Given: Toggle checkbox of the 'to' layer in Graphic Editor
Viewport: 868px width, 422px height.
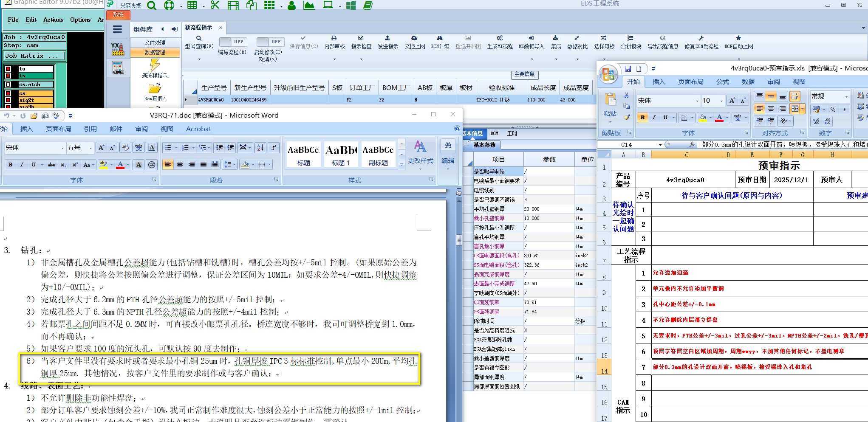Looking at the screenshot, I should (8, 69).
